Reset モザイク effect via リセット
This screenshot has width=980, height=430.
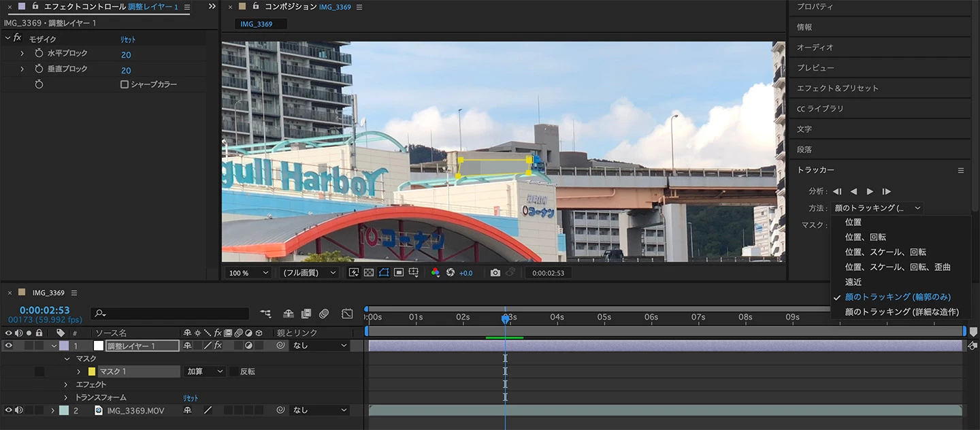click(x=128, y=39)
